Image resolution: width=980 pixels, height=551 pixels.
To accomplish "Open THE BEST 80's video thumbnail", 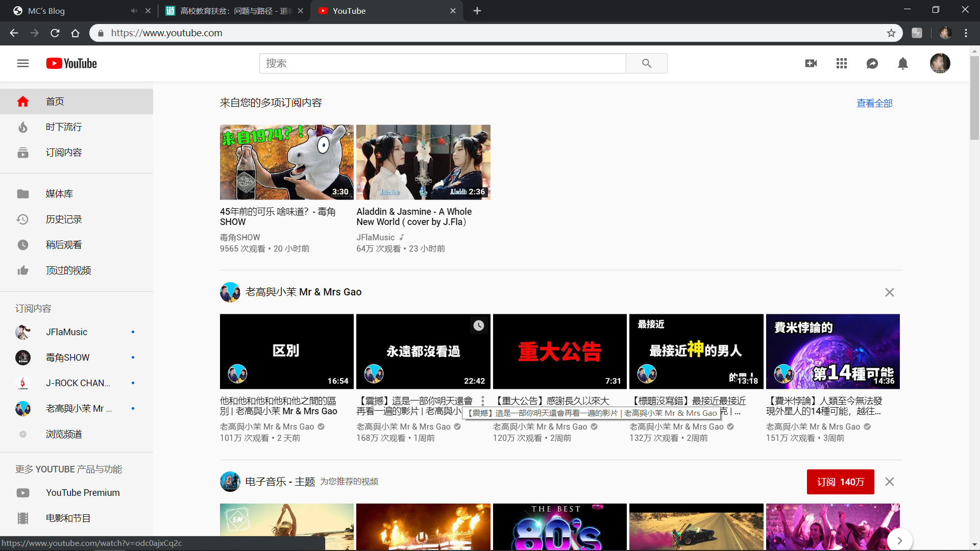I will coord(559,527).
